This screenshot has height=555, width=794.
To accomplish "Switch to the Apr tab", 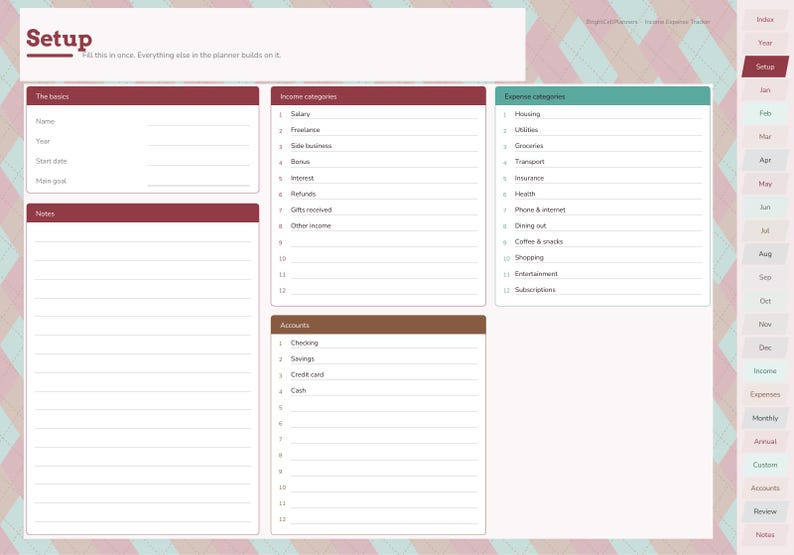I will [765, 160].
